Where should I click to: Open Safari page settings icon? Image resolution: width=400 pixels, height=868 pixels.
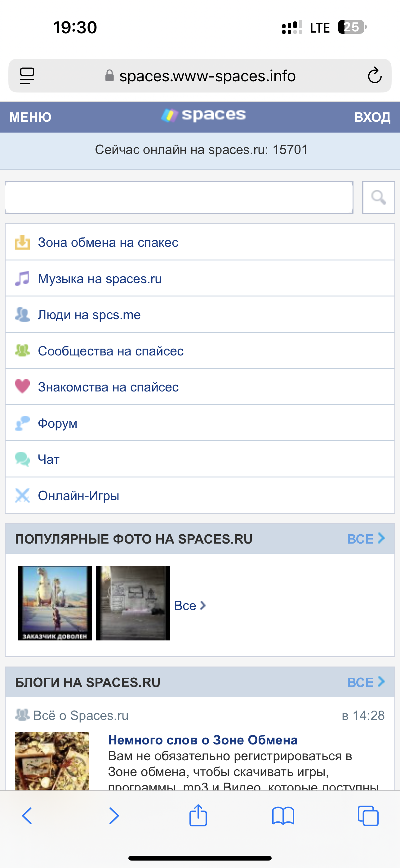[x=27, y=75]
